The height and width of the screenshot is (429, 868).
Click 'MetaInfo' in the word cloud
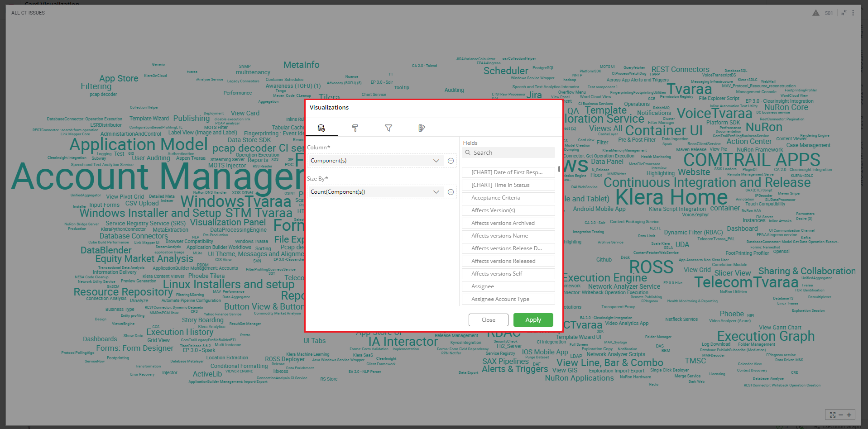(x=302, y=65)
